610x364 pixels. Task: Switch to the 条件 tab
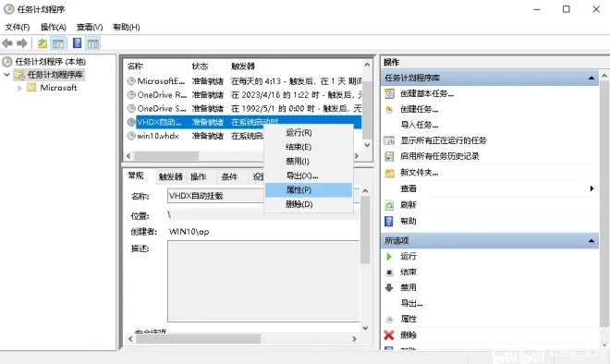[x=229, y=176]
